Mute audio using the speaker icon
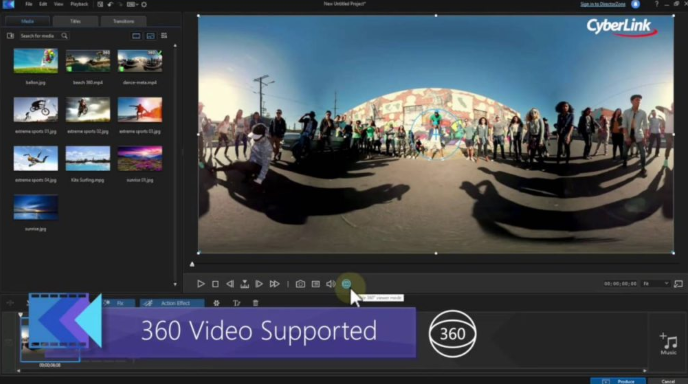The width and height of the screenshot is (688, 384). point(330,284)
